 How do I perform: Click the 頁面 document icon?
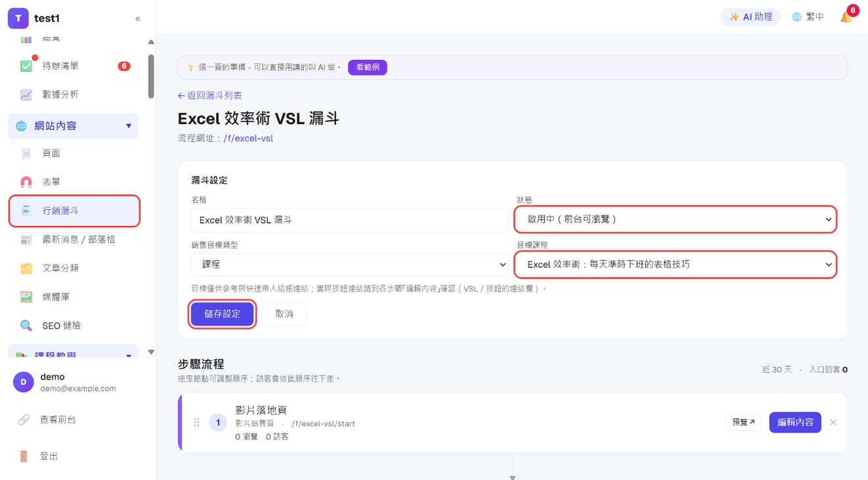point(26,153)
